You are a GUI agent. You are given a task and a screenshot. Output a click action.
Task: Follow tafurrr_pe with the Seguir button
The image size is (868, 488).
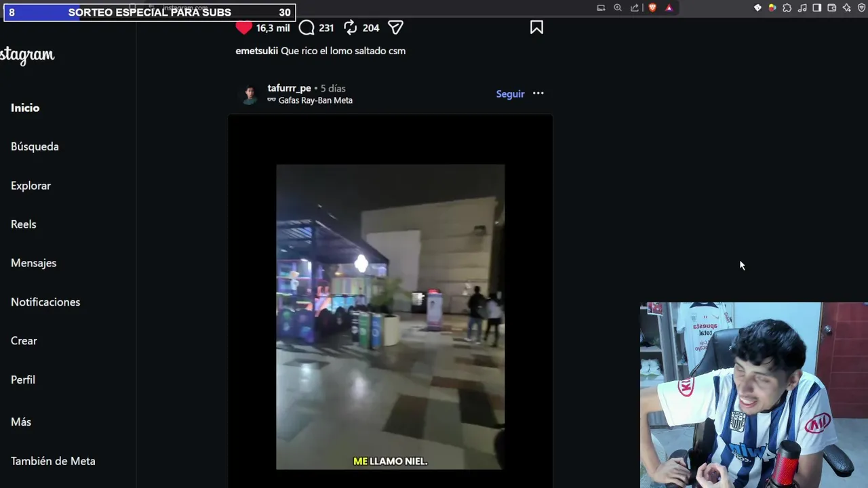click(510, 94)
